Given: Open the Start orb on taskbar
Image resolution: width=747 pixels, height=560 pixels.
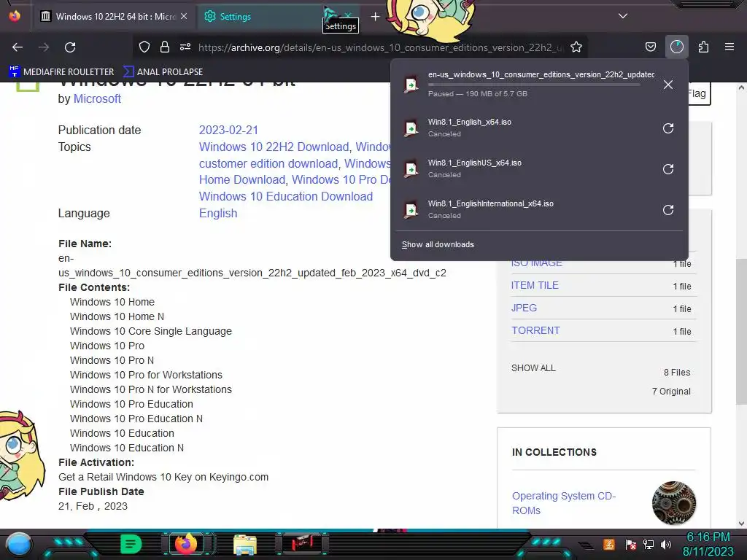Looking at the screenshot, I should click(18, 544).
